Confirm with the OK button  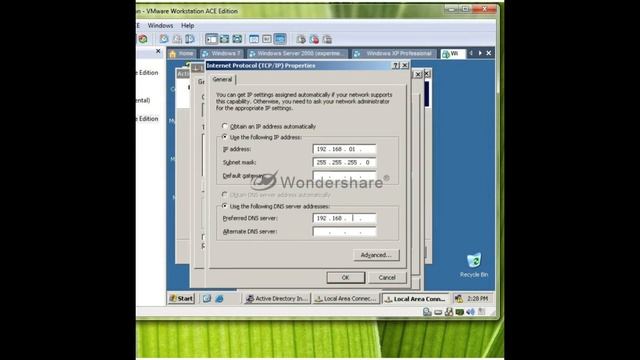click(x=345, y=278)
